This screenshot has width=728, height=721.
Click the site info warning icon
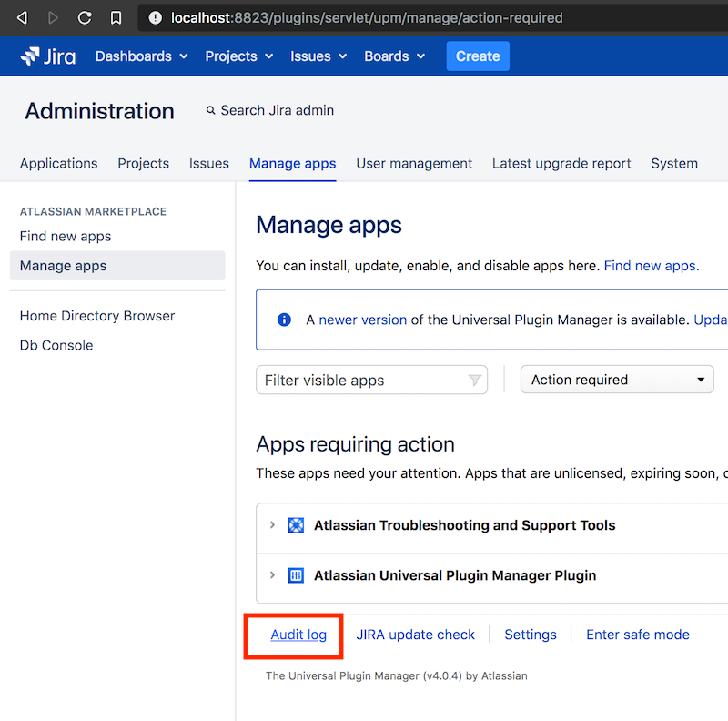coord(155,17)
